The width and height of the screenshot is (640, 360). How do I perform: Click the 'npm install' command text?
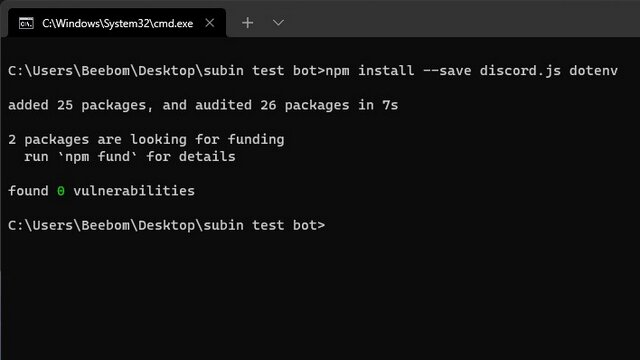(x=370, y=71)
